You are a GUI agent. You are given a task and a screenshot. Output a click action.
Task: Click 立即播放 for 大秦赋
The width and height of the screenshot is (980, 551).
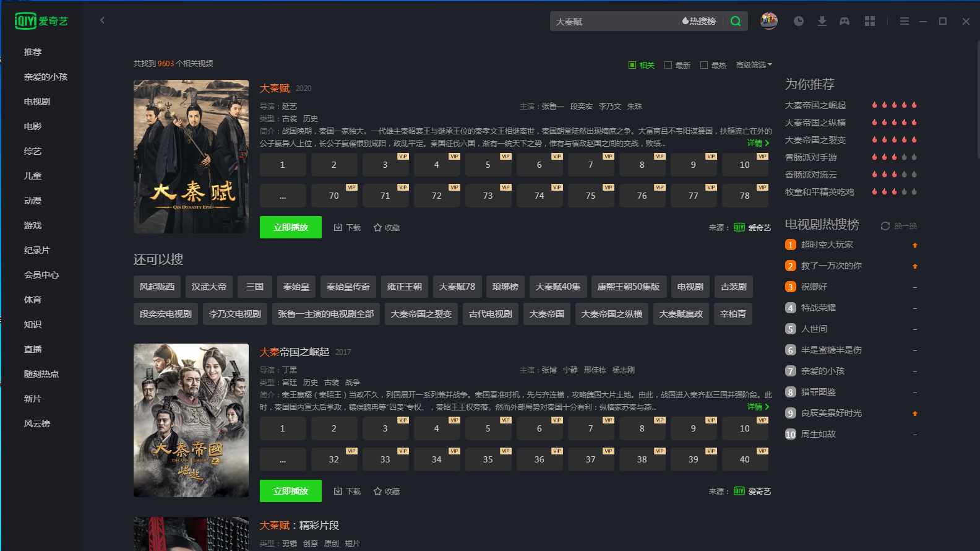coord(291,227)
